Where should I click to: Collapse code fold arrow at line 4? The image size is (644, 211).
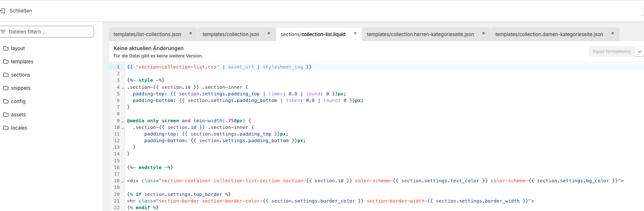click(x=123, y=88)
